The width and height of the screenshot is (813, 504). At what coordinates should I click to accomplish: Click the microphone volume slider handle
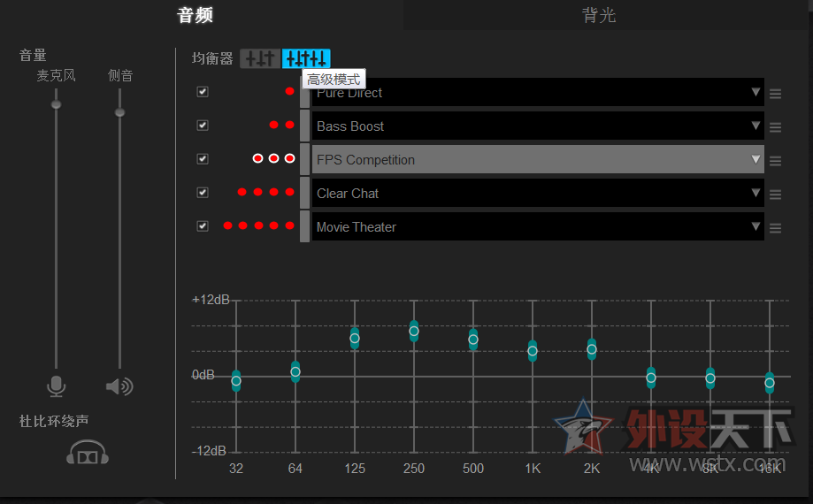coord(56,104)
